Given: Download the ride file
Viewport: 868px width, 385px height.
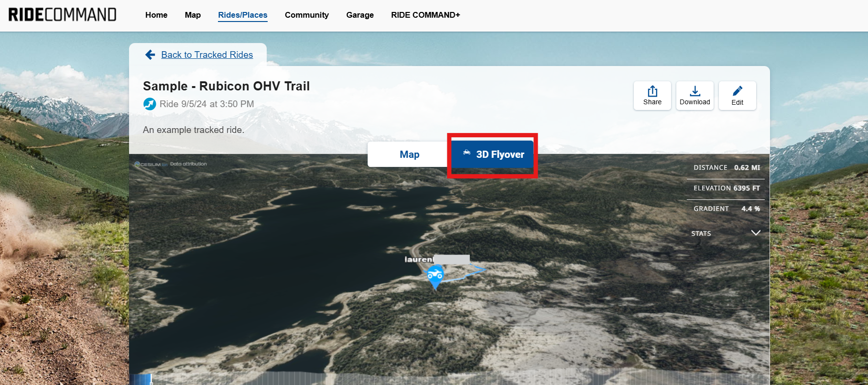Looking at the screenshot, I should click(x=695, y=96).
